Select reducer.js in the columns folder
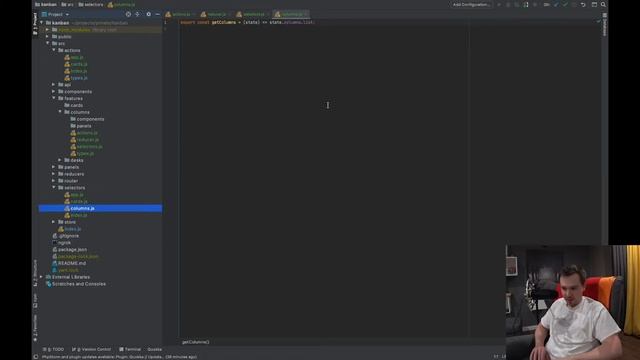This screenshot has height=360, width=640. [84, 140]
